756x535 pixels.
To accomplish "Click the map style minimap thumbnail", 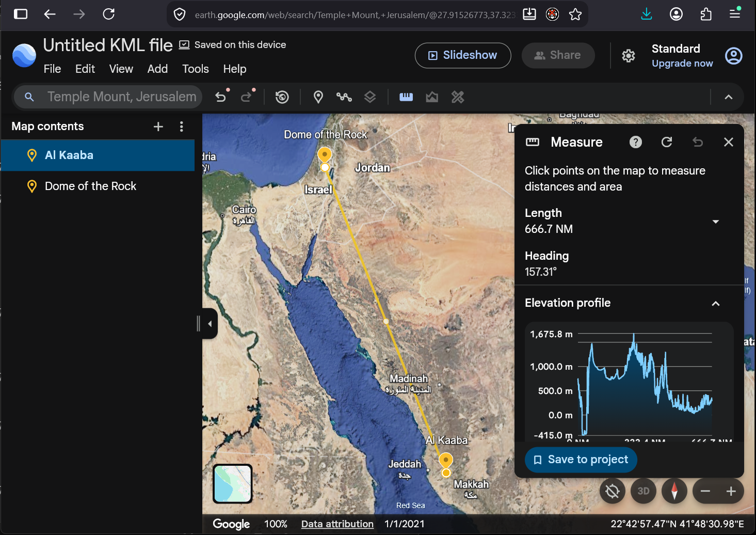I will 233,483.
